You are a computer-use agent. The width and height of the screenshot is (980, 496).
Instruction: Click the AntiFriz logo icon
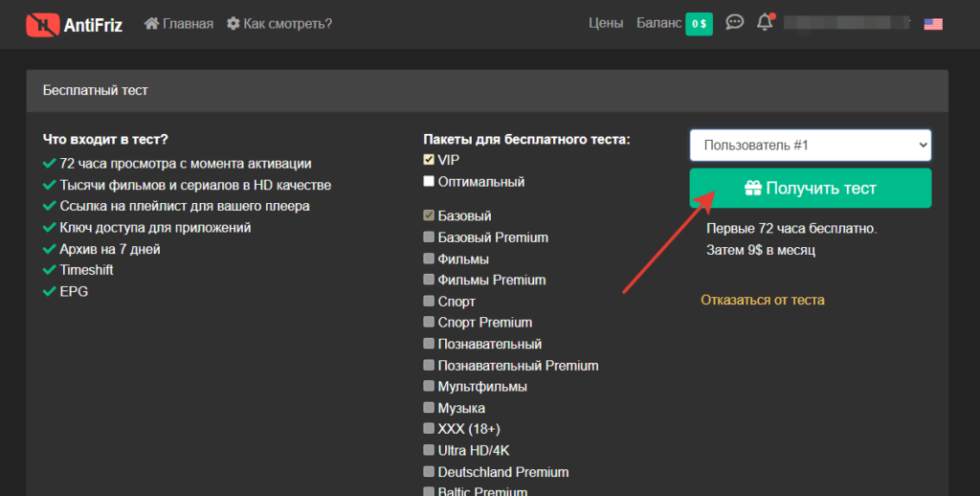tap(41, 23)
